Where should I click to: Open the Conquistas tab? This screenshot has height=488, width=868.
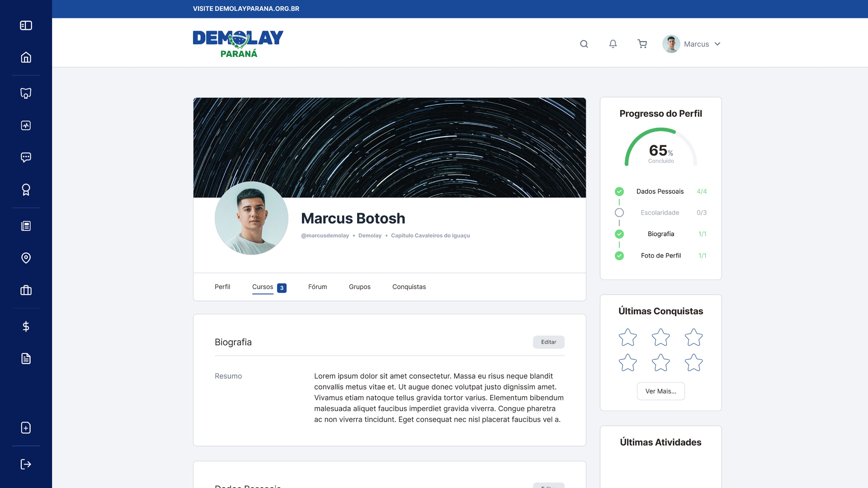pos(409,287)
